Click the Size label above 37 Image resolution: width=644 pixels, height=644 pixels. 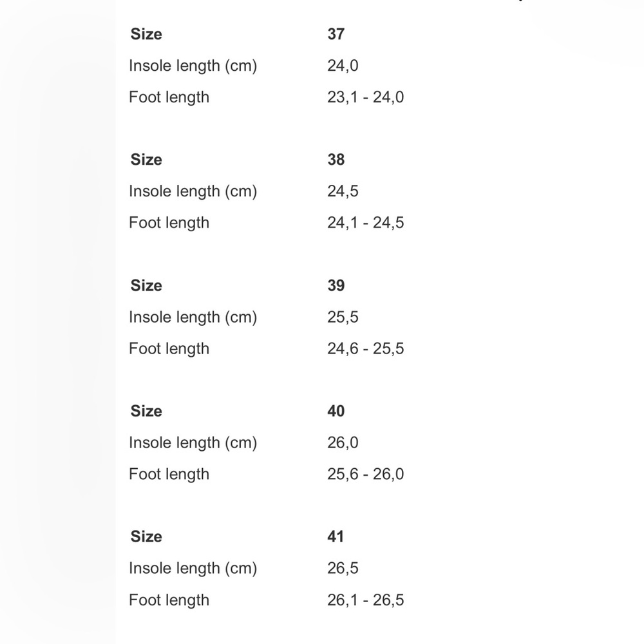(x=146, y=34)
